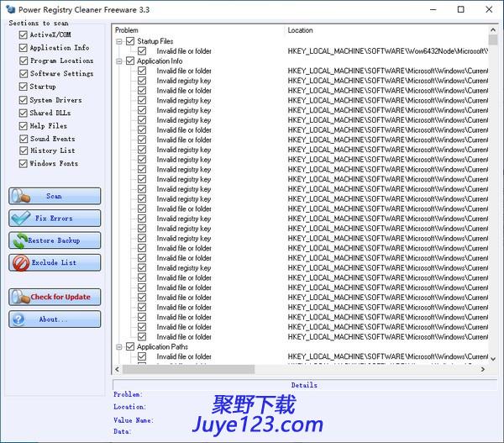Viewport: 504px width, 443px height.
Task: Select 'Invalid file or folder' under Startup Files
Action: point(184,51)
